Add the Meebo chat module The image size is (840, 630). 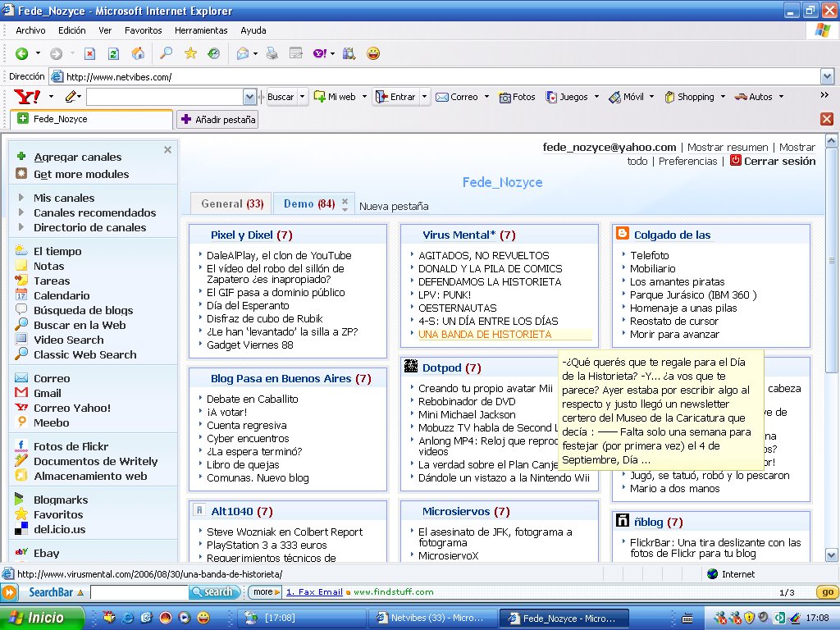coord(51,422)
